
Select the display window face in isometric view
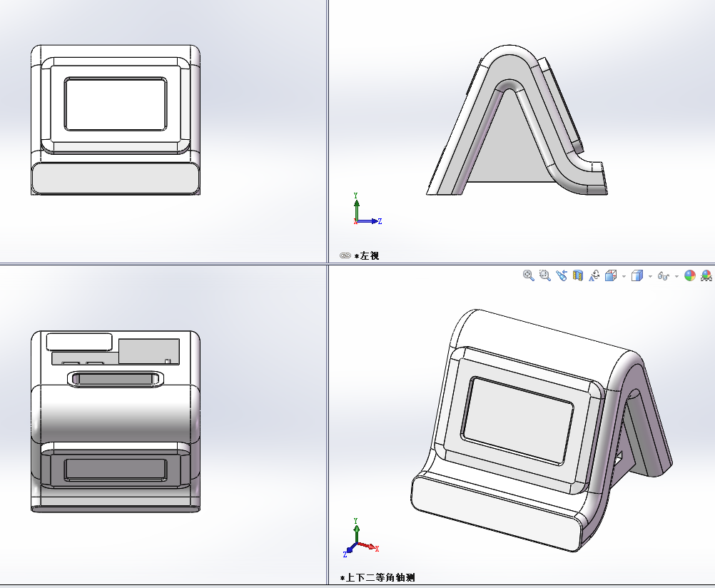point(517,420)
